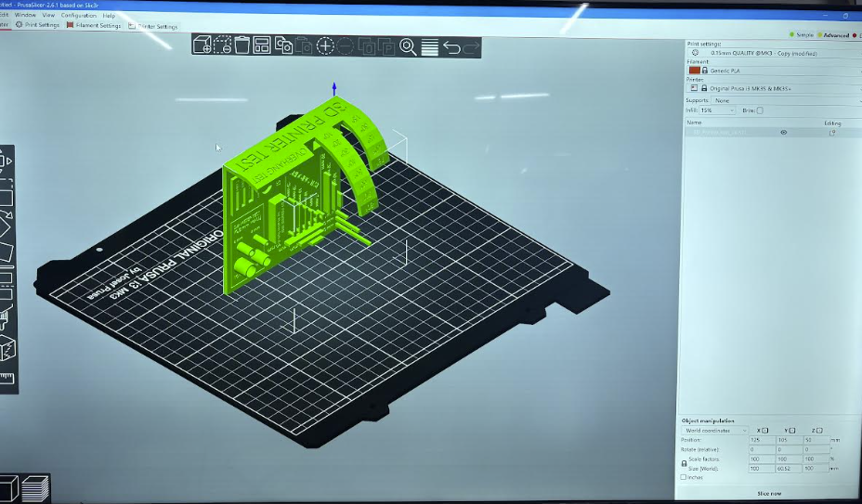Click the Slice now button
The height and width of the screenshot is (504, 862).
[x=769, y=493]
